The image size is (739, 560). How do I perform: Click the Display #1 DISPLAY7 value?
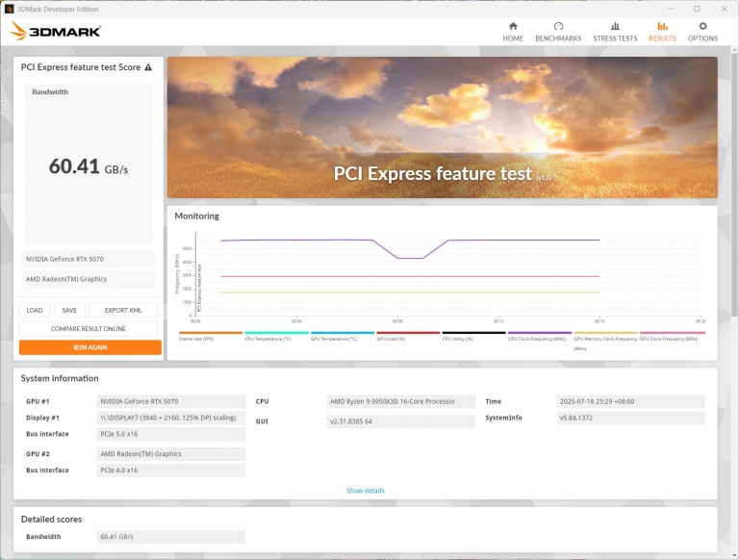[170, 418]
